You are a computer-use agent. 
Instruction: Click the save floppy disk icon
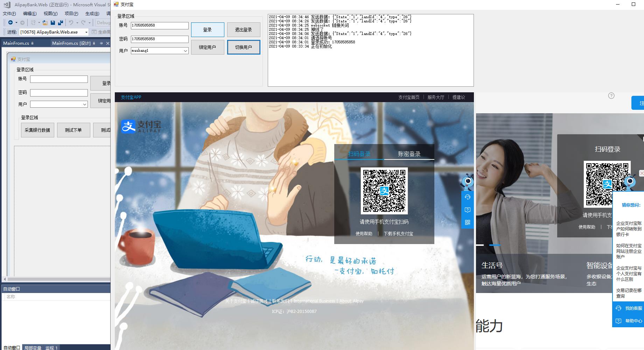pyautogui.click(x=53, y=22)
